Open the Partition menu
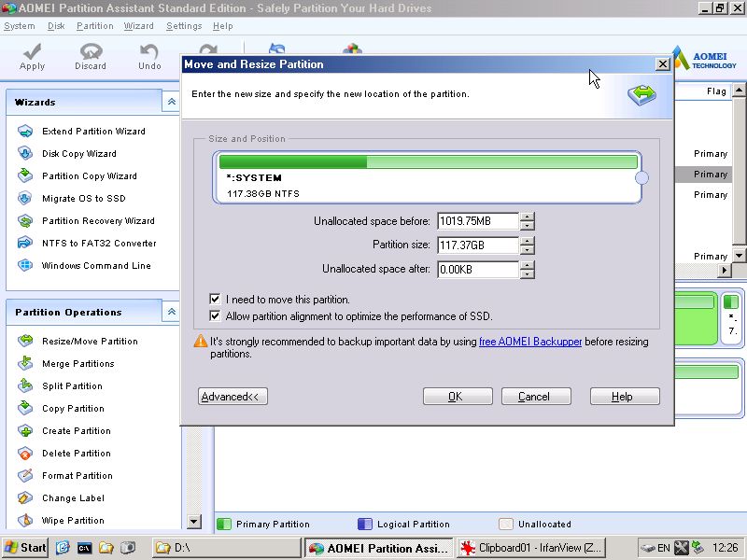Image resolution: width=747 pixels, height=560 pixels. point(95,26)
